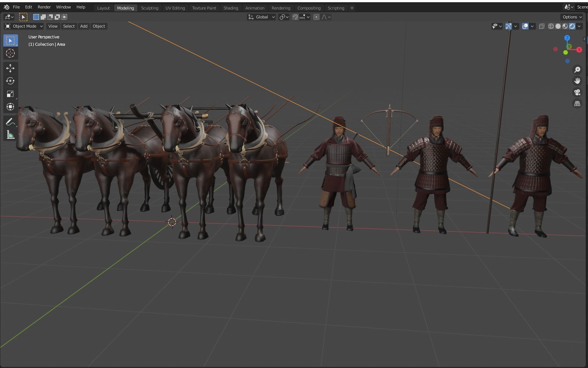Open the pivot point dropdown
Screen dimensions: 588x368
pyautogui.click(x=284, y=17)
